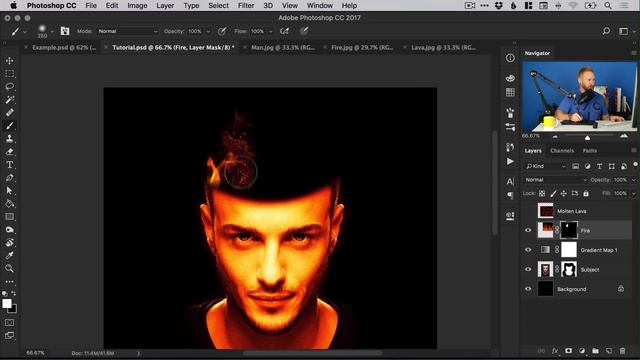Open the brush Opacity dropdown arrow
This screenshot has width=640, height=360.
208,31
